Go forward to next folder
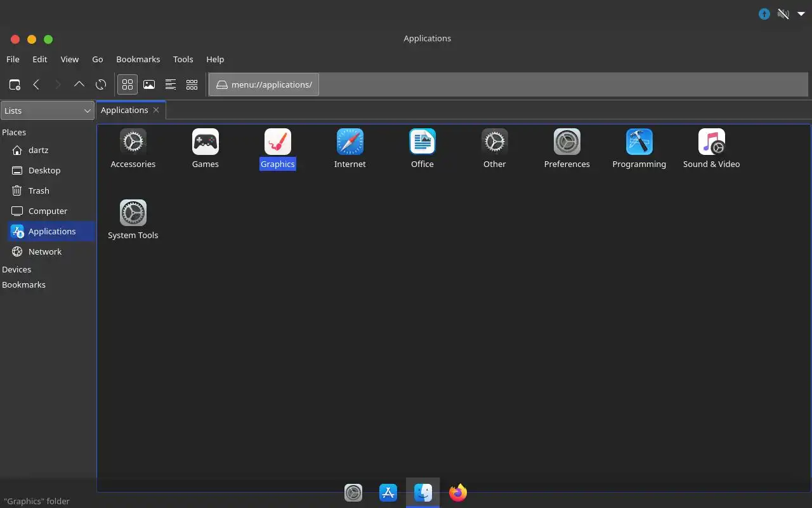This screenshot has height=508, width=812. 58,84
